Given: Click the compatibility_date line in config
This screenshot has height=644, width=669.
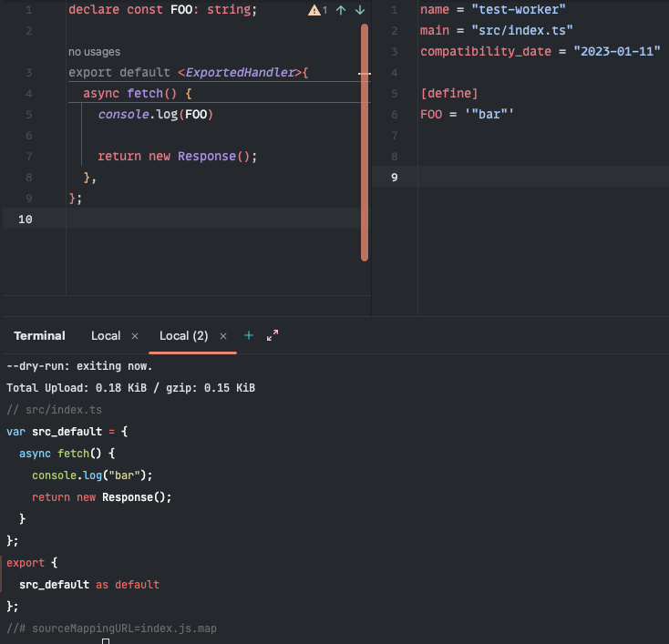Looking at the screenshot, I should point(540,52).
